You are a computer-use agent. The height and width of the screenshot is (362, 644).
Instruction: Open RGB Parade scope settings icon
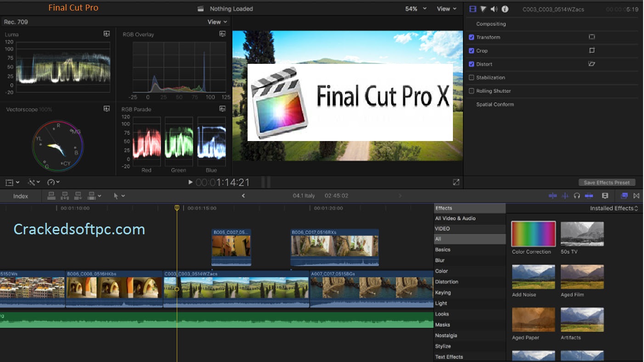[x=222, y=109]
